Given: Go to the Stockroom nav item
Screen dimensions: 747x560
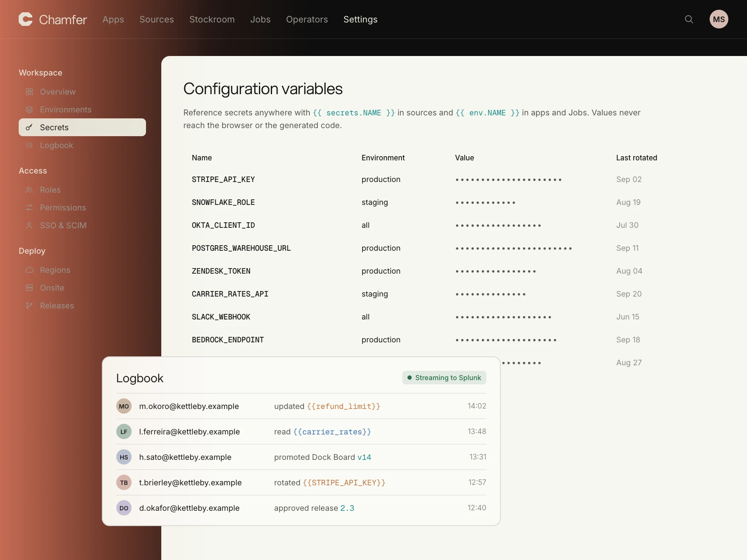Looking at the screenshot, I should pyautogui.click(x=212, y=20).
